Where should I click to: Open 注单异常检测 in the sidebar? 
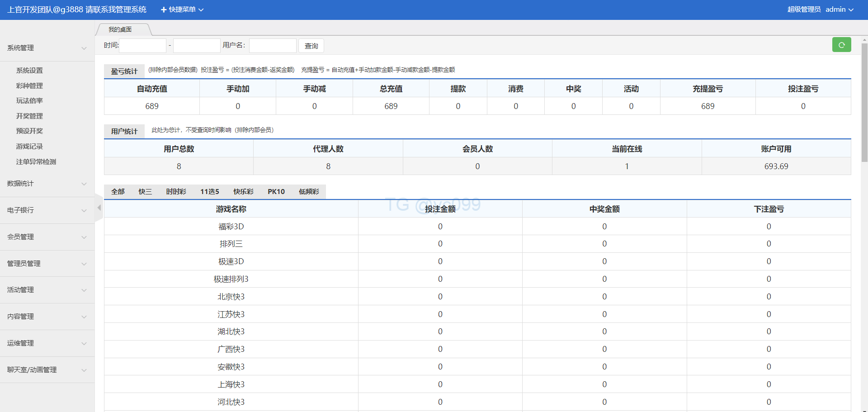point(36,162)
